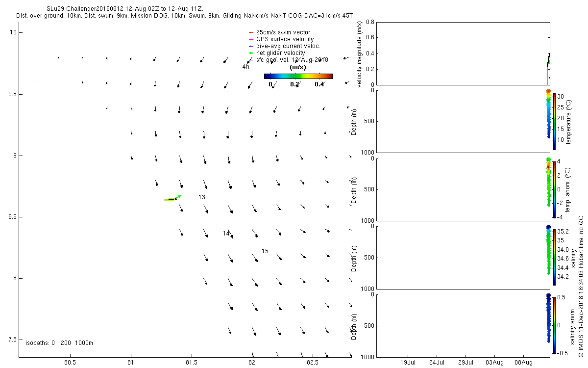
Task: Click the '03Aug' date tick label
Action: [494, 363]
